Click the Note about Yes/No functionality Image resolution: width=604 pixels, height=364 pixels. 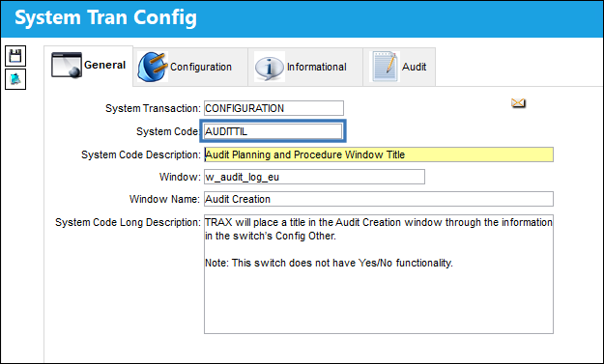click(x=329, y=263)
